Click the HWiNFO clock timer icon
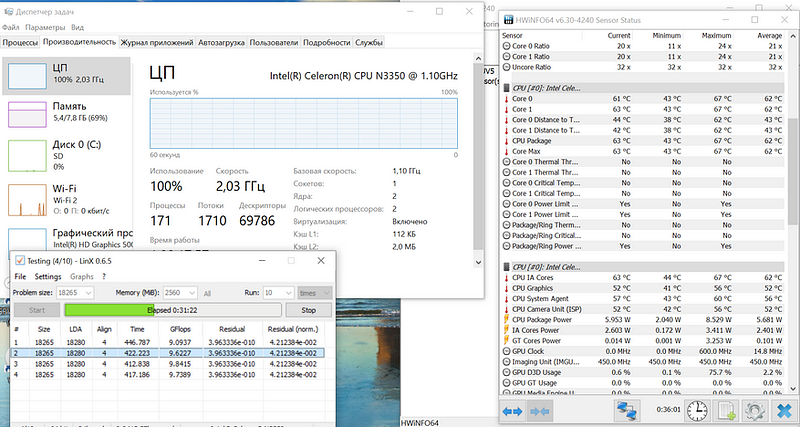Viewport: 800px width, 427px height. [695, 409]
